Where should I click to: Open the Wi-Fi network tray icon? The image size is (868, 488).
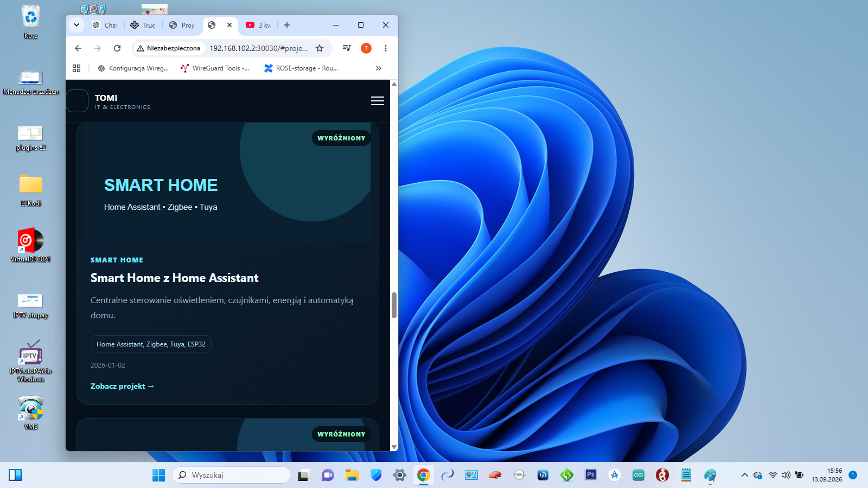tap(773, 475)
